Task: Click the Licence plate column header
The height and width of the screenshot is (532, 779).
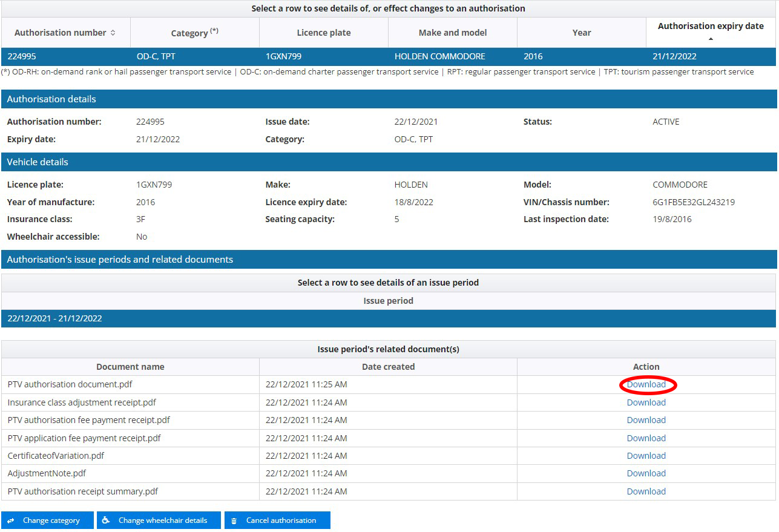Action: pos(324,33)
